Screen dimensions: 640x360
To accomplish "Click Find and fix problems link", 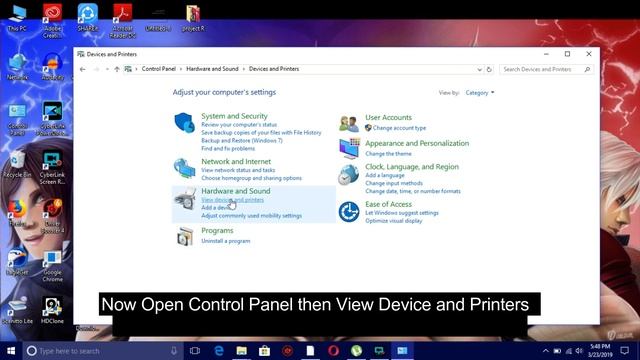I will coord(228,149).
